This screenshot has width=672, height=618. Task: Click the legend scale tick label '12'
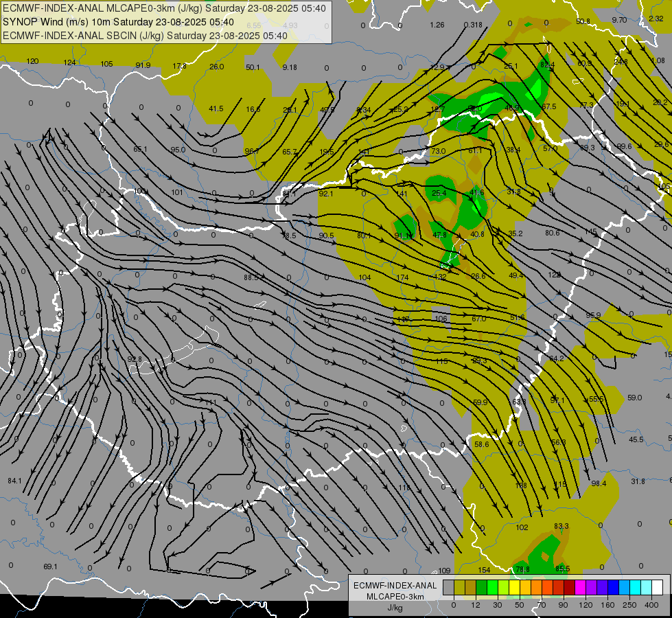pyautogui.click(x=475, y=605)
